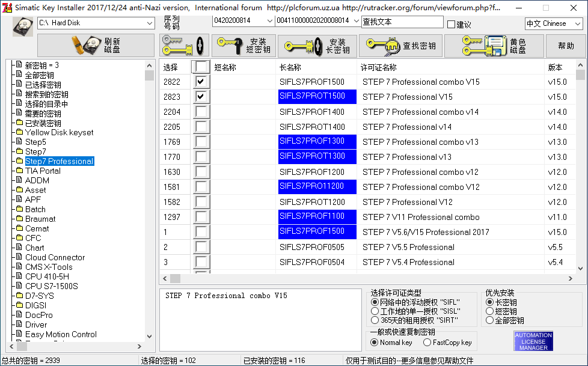Click folder icon next to Batch
The height and width of the screenshot is (366, 588).
pos(19,209)
